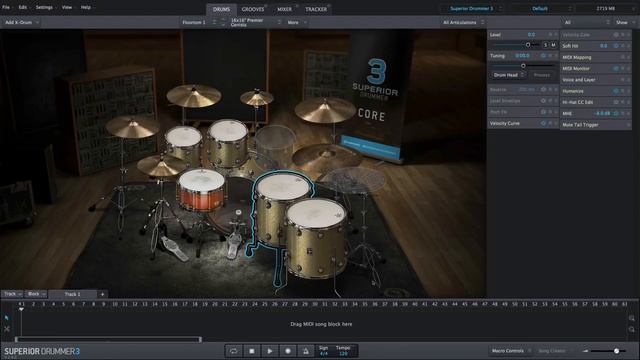Select the Track 1 tab

click(73, 294)
